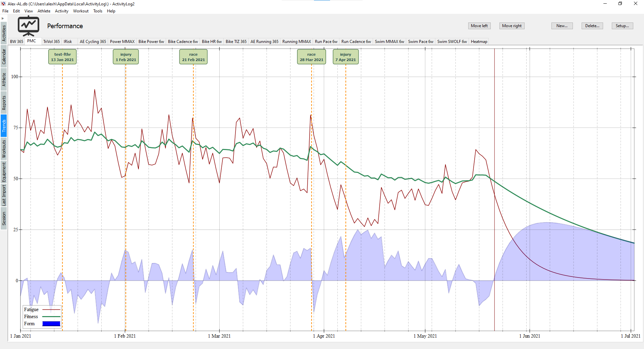Click the Delete... button
The width and height of the screenshot is (644, 349).
click(592, 26)
